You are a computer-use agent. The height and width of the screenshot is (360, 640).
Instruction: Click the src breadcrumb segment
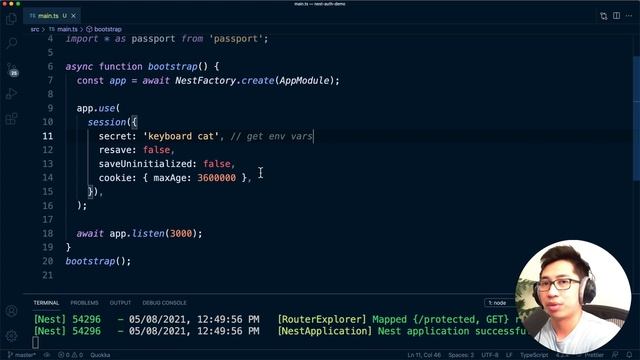click(35, 29)
